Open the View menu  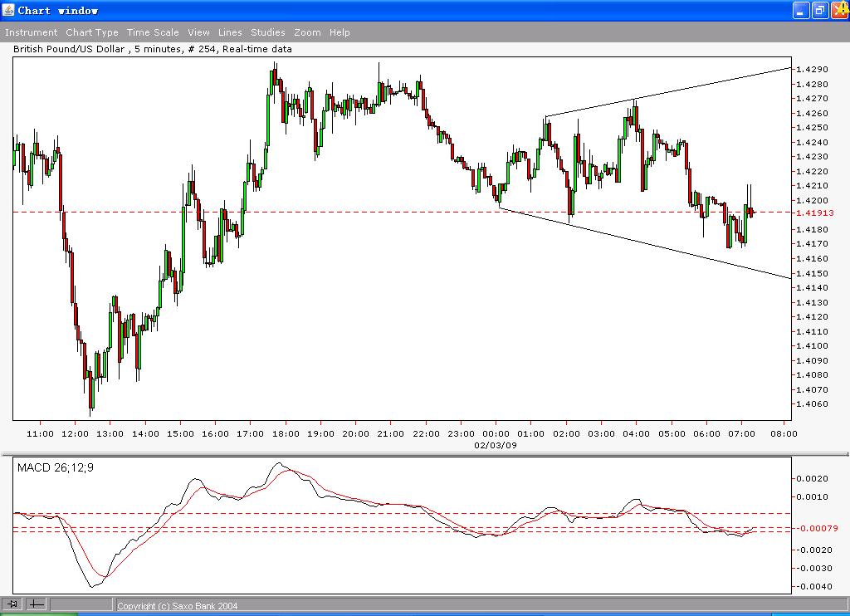tap(198, 32)
